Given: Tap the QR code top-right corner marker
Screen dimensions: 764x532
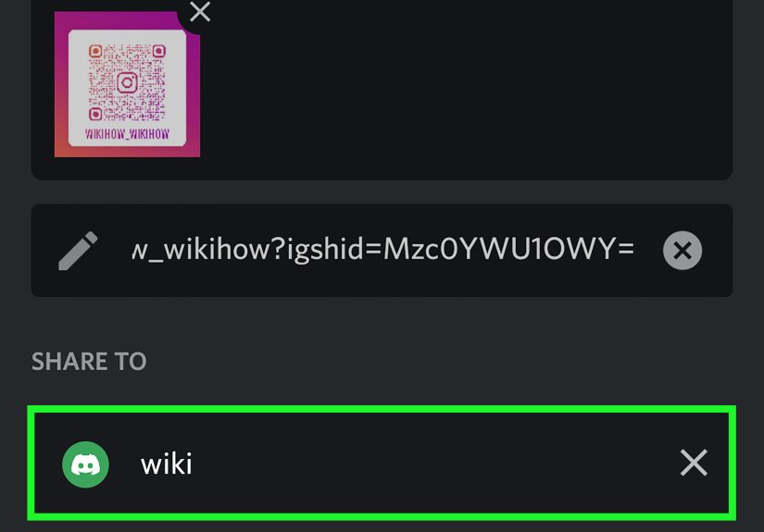Looking at the screenshot, I should tap(159, 51).
